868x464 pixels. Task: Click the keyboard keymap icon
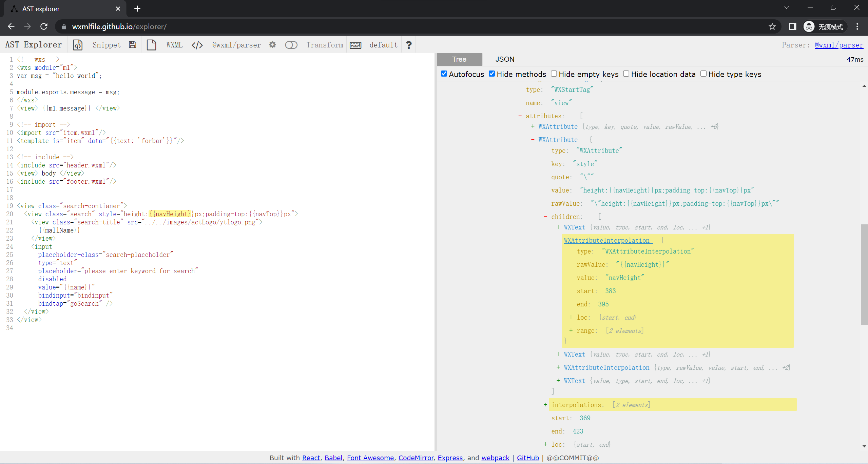pos(355,45)
